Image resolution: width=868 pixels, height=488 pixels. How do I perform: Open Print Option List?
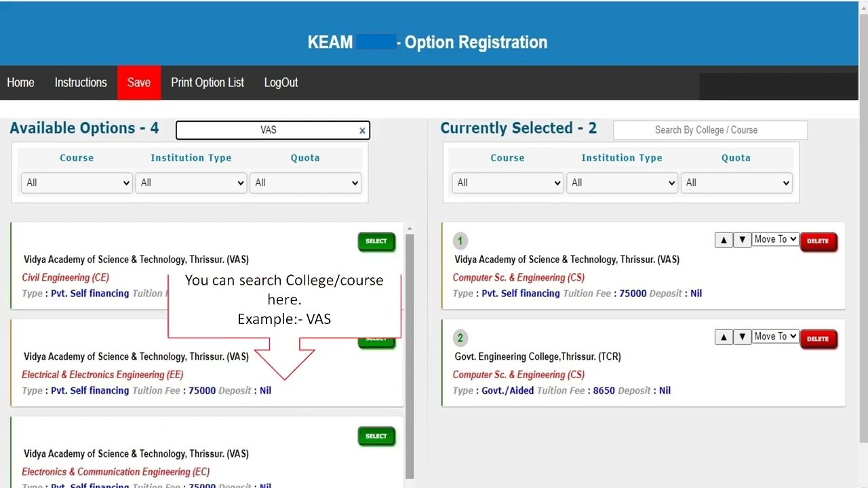(208, 83)
